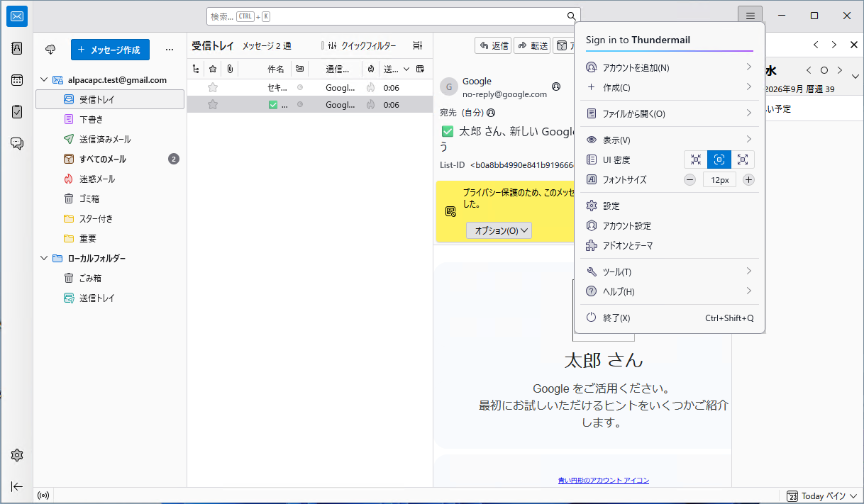Open 設定 from app menu
This screenshot has height=504, width=864.
click(x=670, y=206)
